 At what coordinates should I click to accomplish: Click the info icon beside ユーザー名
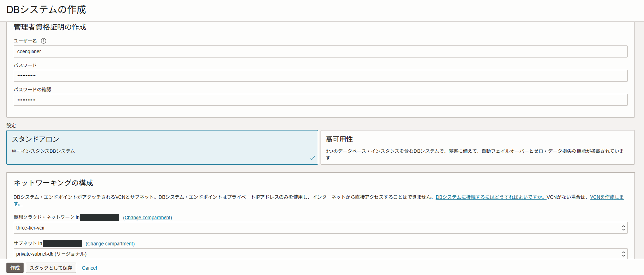(x=43, y=41)
